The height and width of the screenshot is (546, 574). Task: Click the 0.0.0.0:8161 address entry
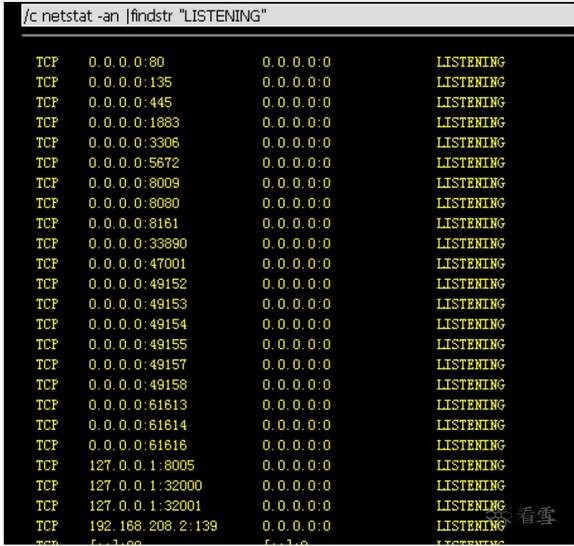(x=134, y=223)
